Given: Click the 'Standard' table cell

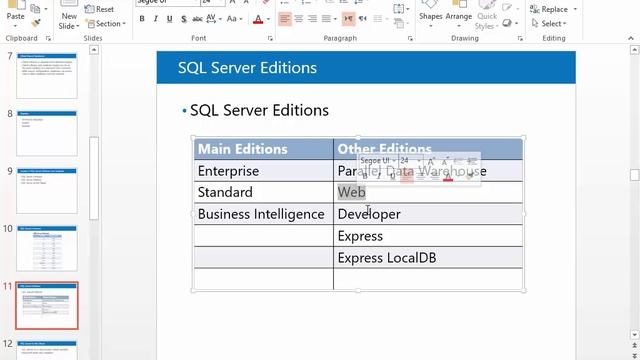Looking at the screenshot, I should [264, 192].
